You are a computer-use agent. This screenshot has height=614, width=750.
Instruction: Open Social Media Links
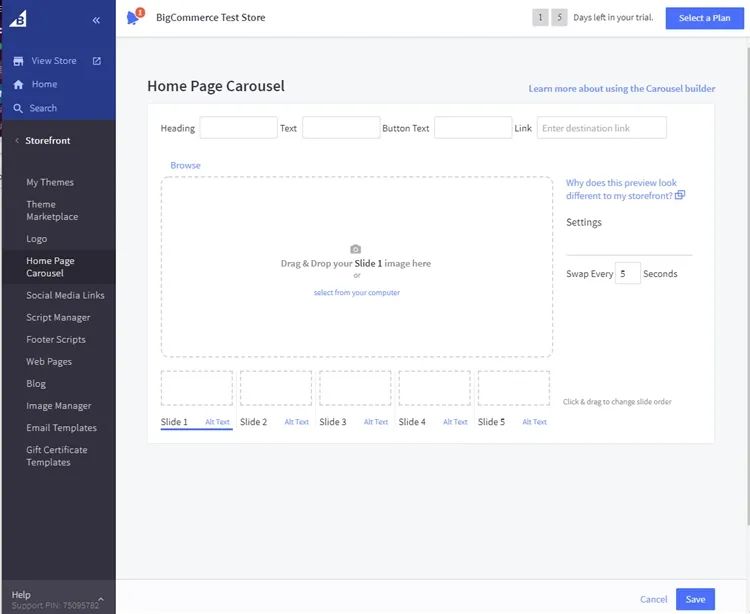65,295
